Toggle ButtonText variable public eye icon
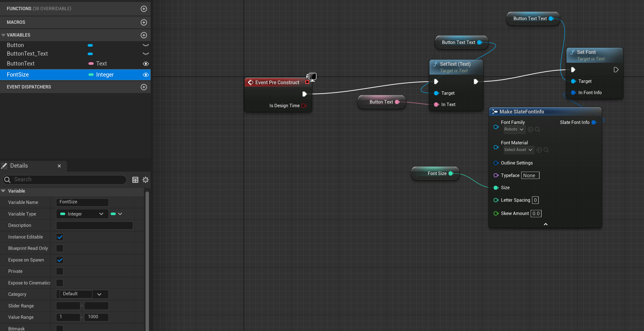 146,64
